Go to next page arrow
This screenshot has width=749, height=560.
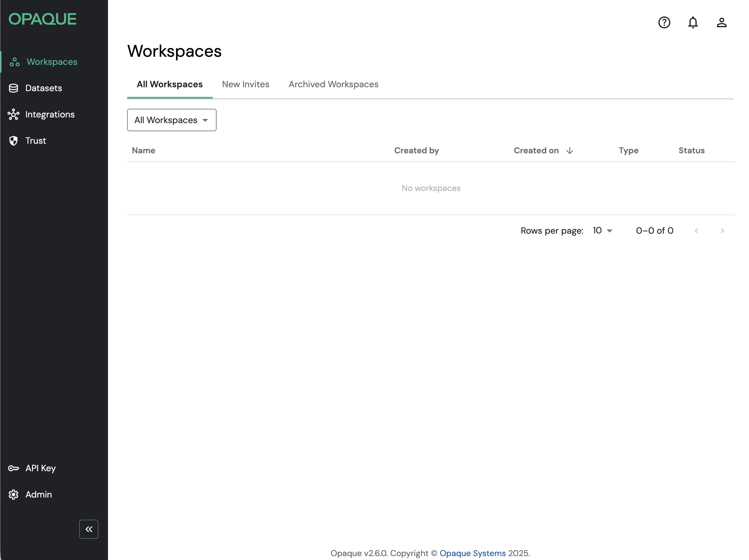pyautogui.click(x=722, y=231)
